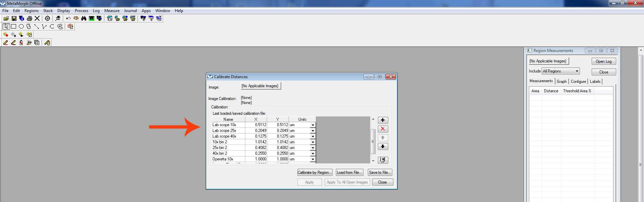
Task: Click the balance scales icon
Action: (76, 18)
